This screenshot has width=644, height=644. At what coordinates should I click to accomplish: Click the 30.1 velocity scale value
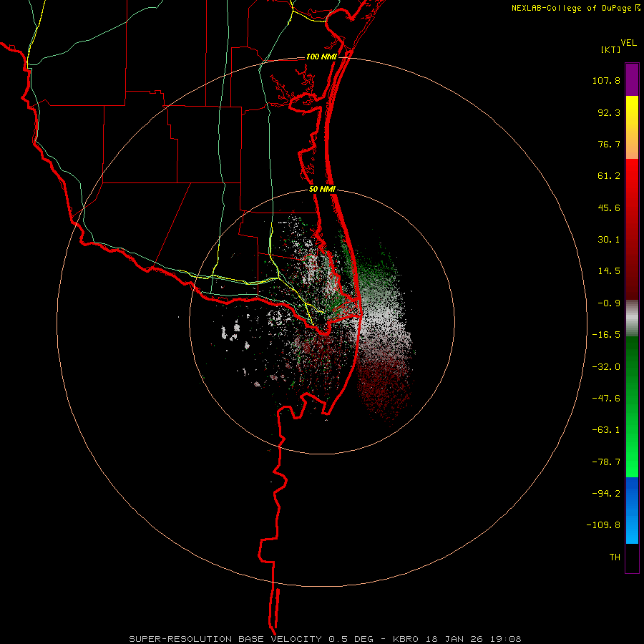pyautogui.click(x=609, y=240)
